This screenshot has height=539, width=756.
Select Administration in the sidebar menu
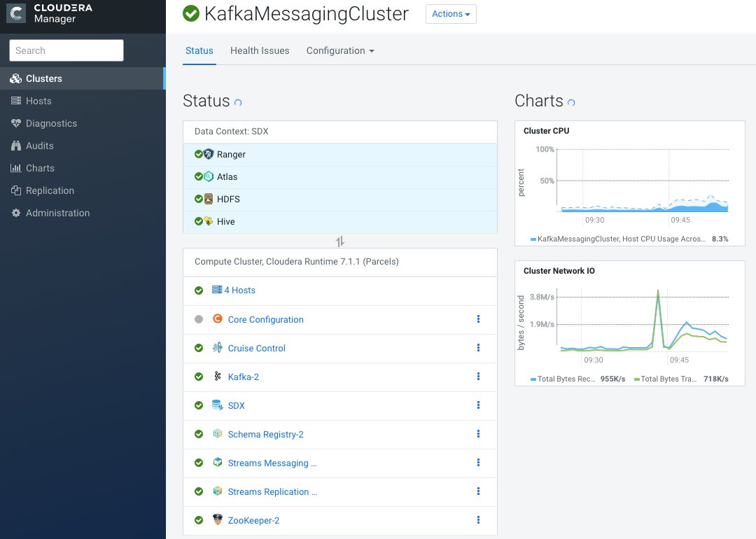82,213
